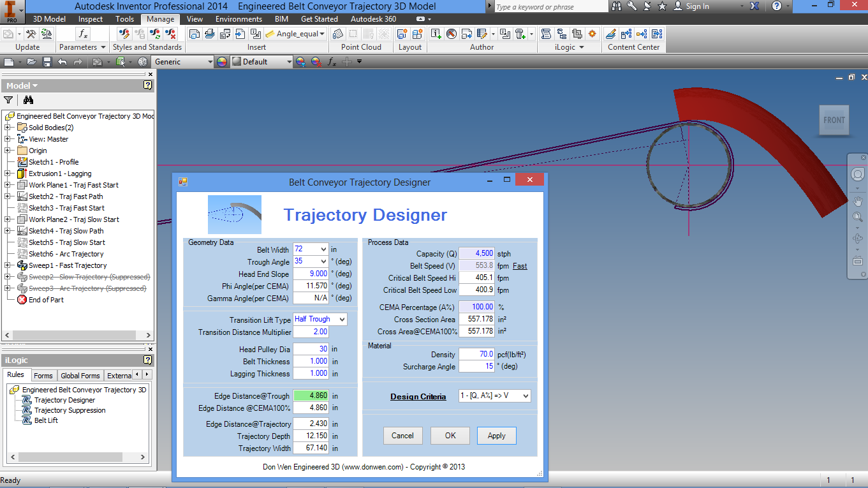The width and height of the screenshot is (868, 488).
Task: Click End of Part in the Model browser
Action: (x=46, y=300)
